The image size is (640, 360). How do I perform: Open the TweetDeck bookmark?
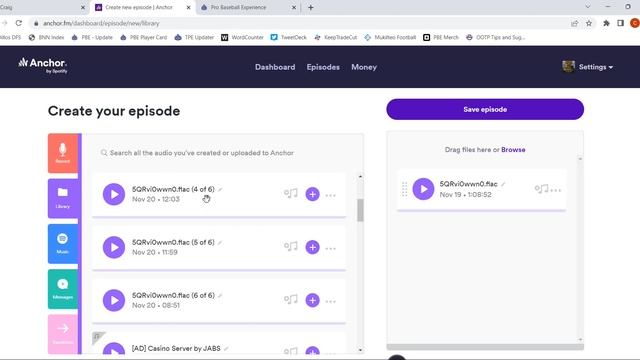tap(289, 37)
